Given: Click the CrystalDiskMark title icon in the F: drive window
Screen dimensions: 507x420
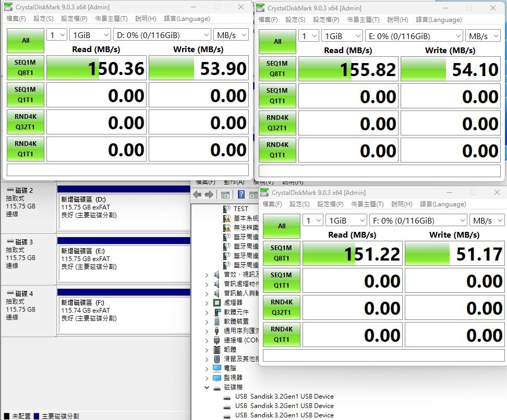Looking at the screenshot, I should pos(264,192).
